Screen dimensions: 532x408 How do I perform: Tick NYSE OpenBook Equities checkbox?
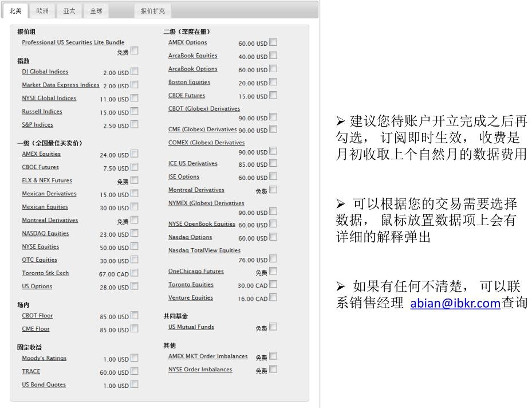tap(273, 223)
